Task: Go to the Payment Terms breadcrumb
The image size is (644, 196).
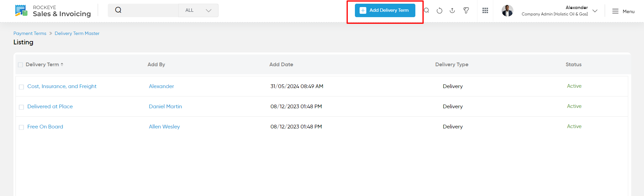Action: coord(30,33)
